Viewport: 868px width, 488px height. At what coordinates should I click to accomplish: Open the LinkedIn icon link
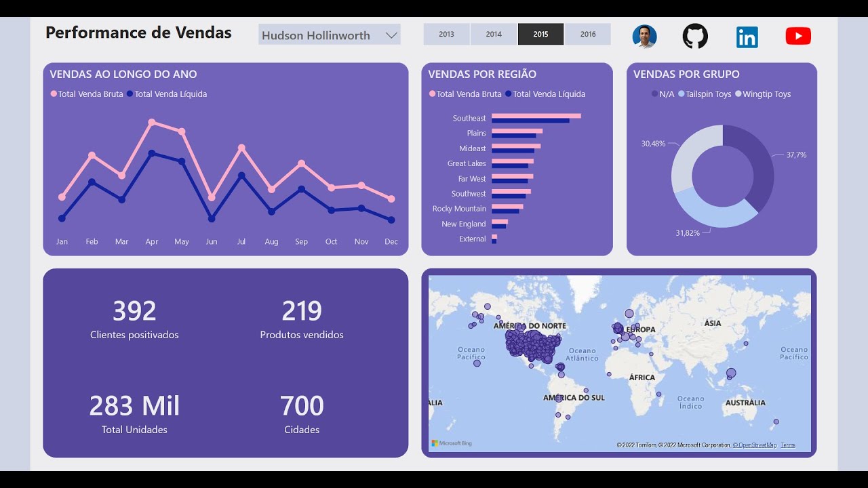point(747,37)
